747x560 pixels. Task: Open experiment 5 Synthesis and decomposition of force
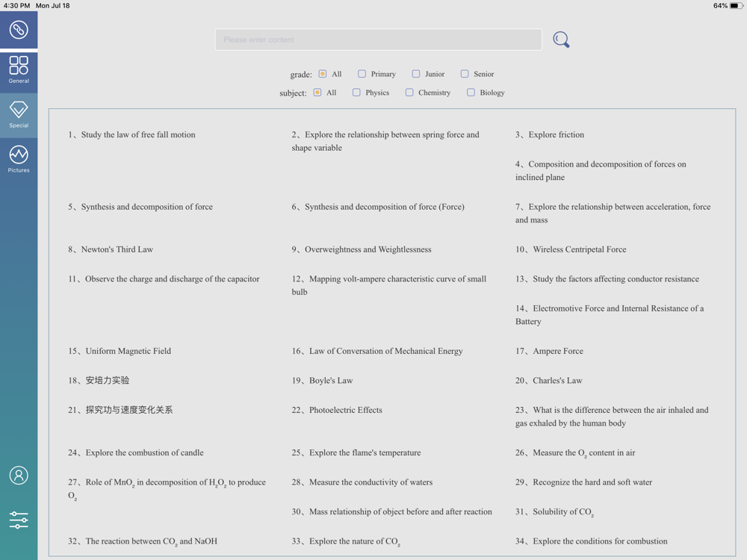click(140, 207)
